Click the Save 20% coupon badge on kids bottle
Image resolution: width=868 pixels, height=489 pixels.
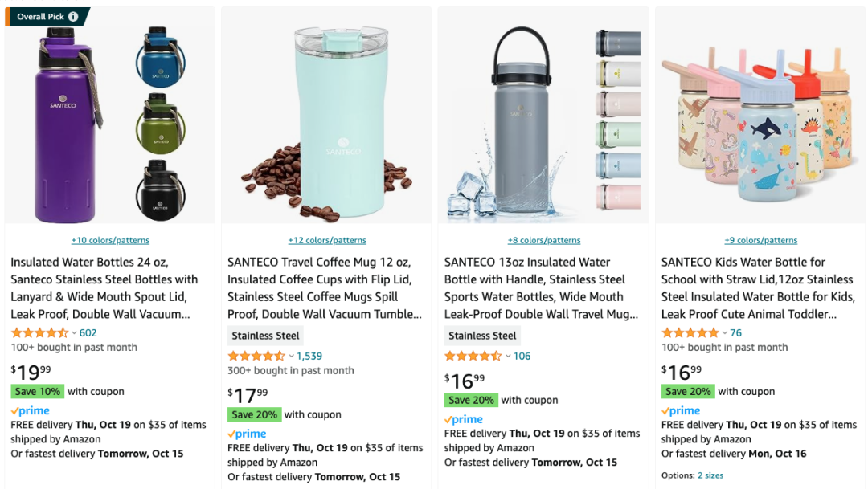688,392
